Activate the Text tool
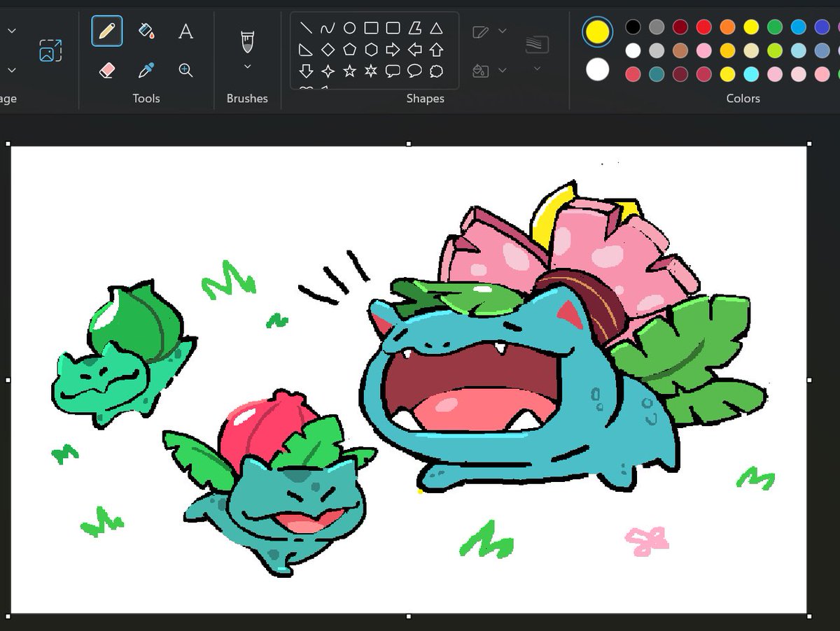The height and width of the screenshot is (631, 840). click(185, 31)
